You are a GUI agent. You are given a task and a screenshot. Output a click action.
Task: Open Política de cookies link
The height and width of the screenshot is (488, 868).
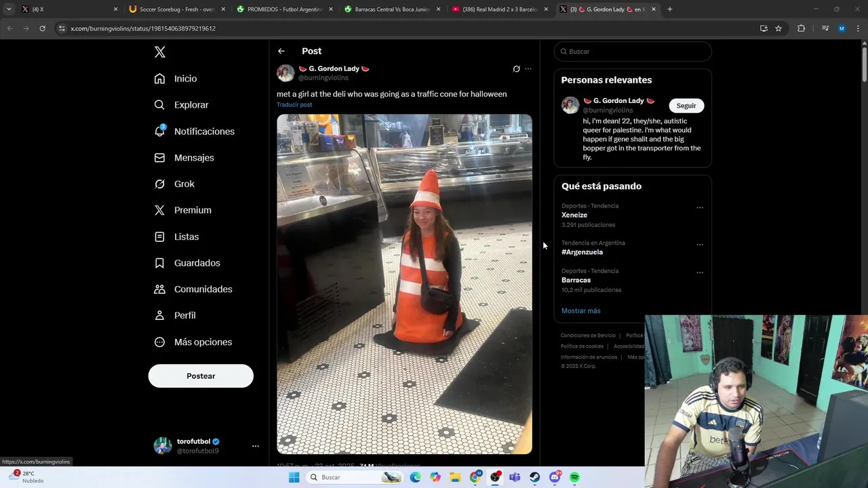(582, 346)
